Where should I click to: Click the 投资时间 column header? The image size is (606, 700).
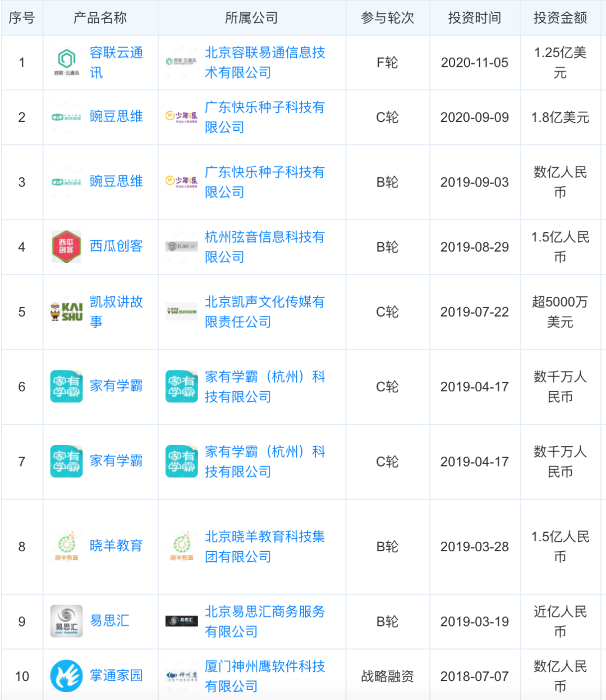(x=475, y=18)
